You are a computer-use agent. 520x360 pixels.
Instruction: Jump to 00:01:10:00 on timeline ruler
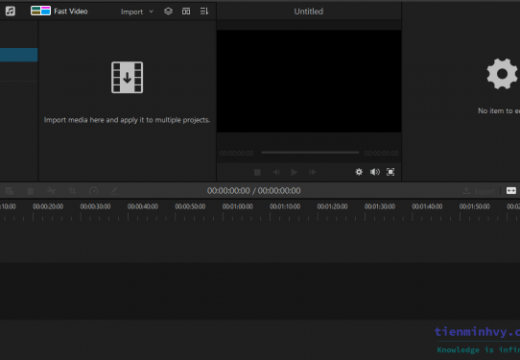285,207
